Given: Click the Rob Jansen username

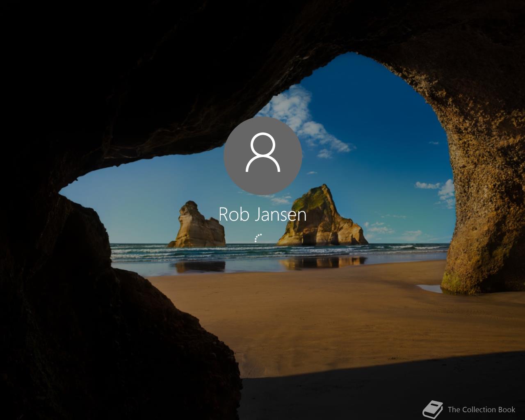Looking at the screenshot, I should click(262, 214).
